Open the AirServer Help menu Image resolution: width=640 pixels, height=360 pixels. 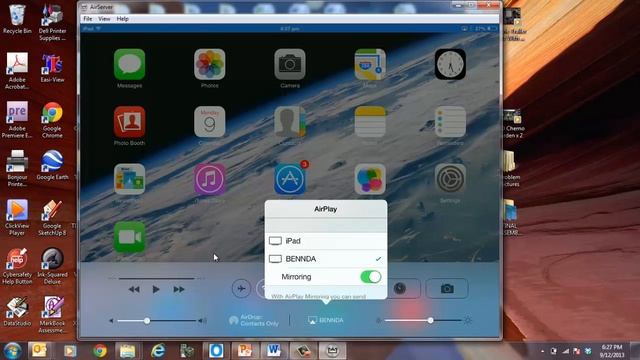122,19
